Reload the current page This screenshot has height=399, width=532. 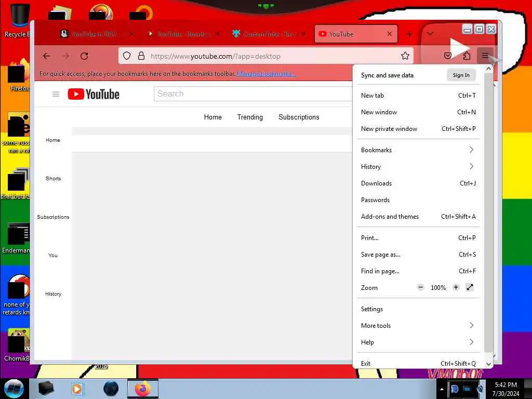(x=85, y=56)
